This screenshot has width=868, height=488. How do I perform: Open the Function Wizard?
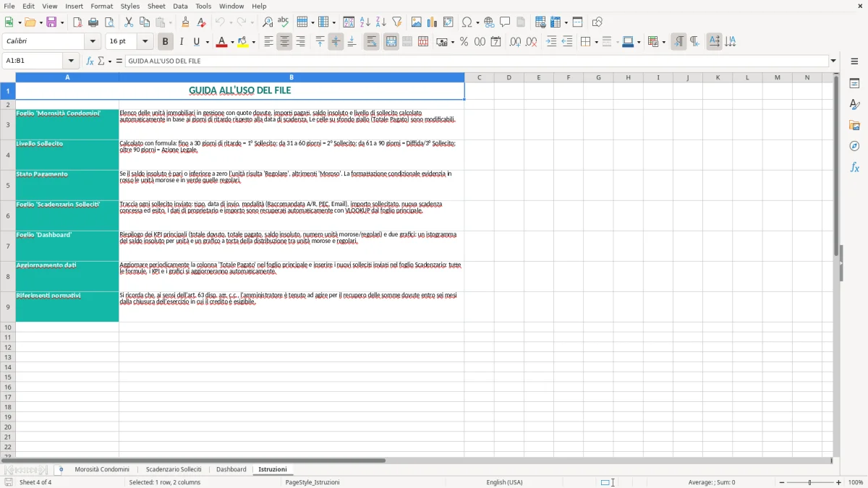[x=90, y=61]
